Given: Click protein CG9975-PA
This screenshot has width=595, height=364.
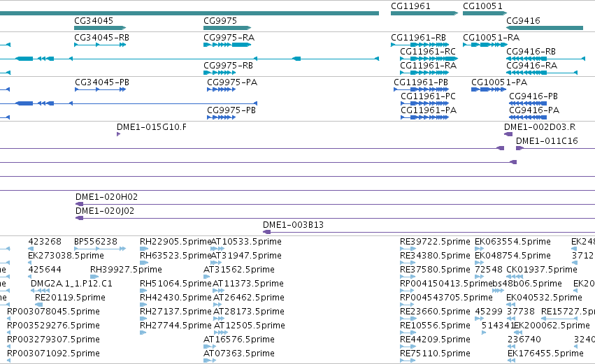Looking at the screenshot, I should pos(221,89).
